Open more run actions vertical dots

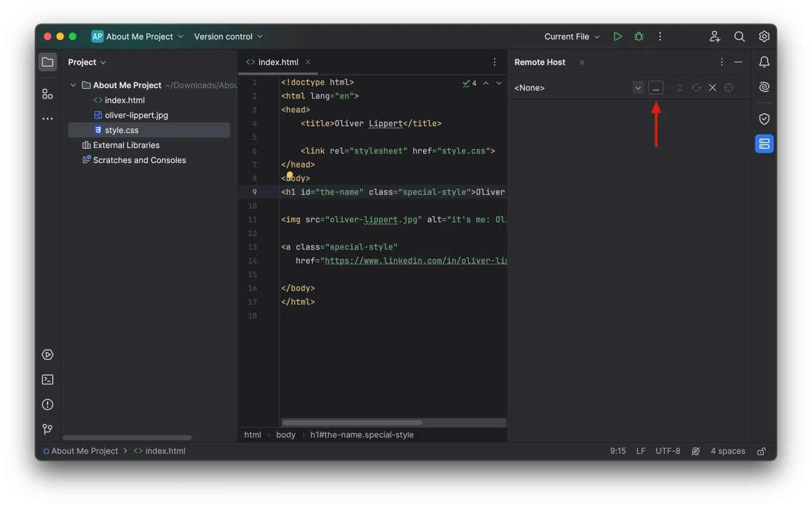point(660,36)
